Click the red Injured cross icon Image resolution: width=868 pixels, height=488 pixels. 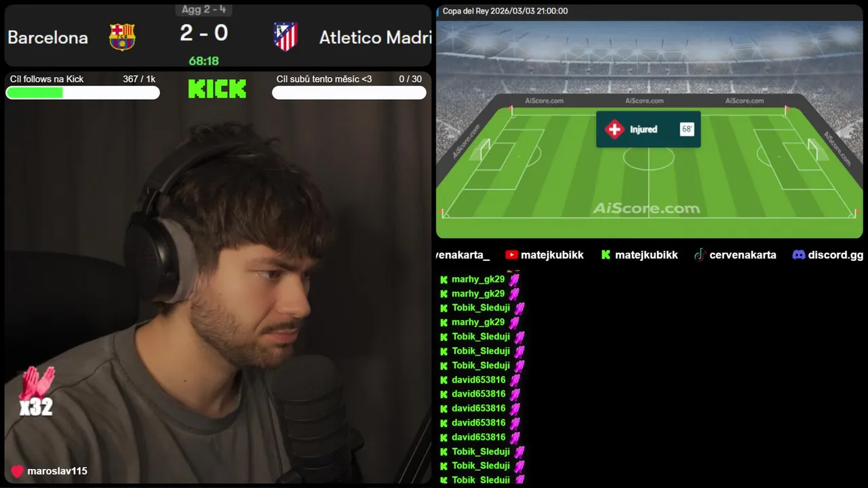(614, 129)
